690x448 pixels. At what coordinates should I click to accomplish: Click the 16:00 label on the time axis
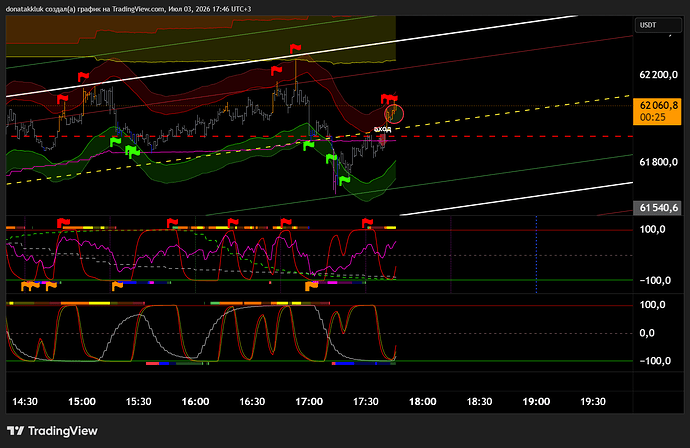click(195, 401)
